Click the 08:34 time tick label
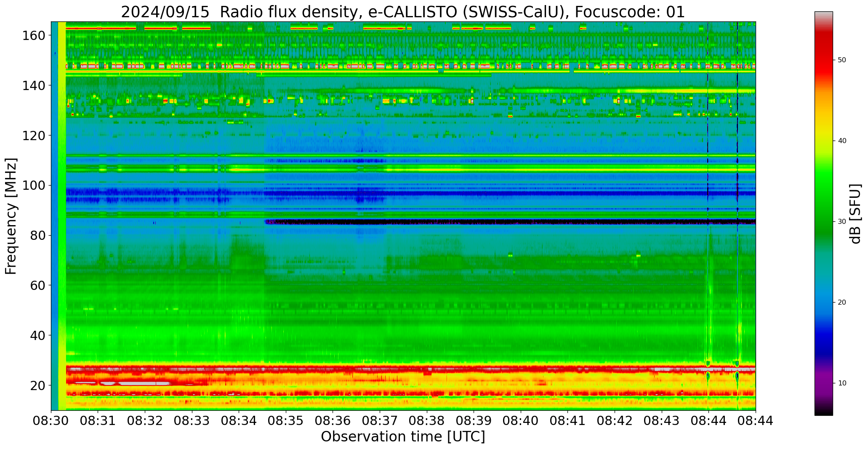 [x=239, y=421]
